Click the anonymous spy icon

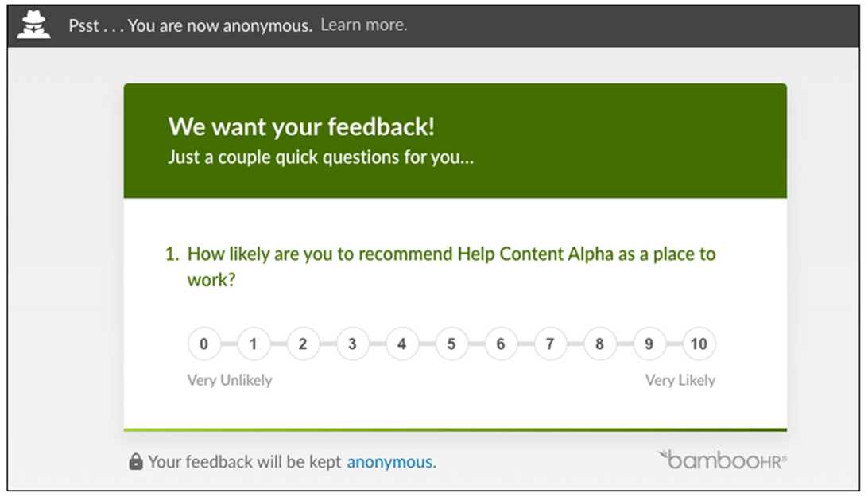tap(33, 25)
